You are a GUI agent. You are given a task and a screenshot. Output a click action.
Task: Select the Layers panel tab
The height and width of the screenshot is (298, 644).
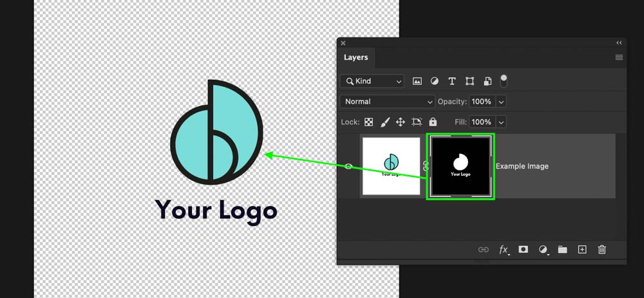[356, 57]
